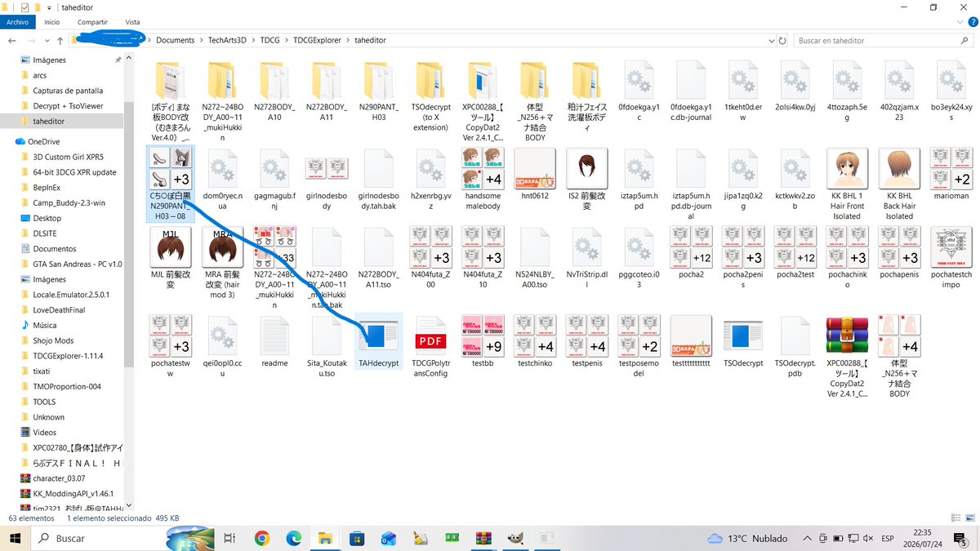Select the MJL 前髪改変 file

click(x=171, y=258)
